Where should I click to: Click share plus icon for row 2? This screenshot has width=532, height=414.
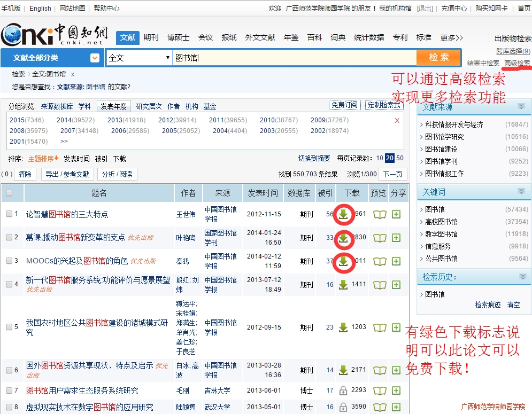[396, 238]
